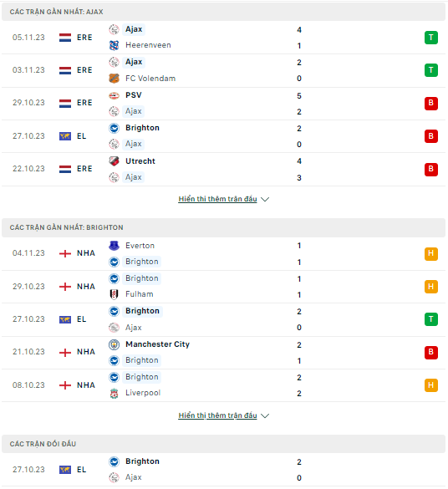
Task: Click the EL flag on 27.10.23 Ajax row
Action: click(x=65, y=136)
